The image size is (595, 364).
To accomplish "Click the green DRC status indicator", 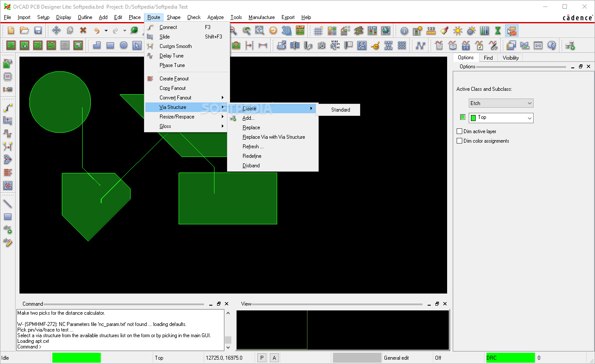I will pos(510,358).
